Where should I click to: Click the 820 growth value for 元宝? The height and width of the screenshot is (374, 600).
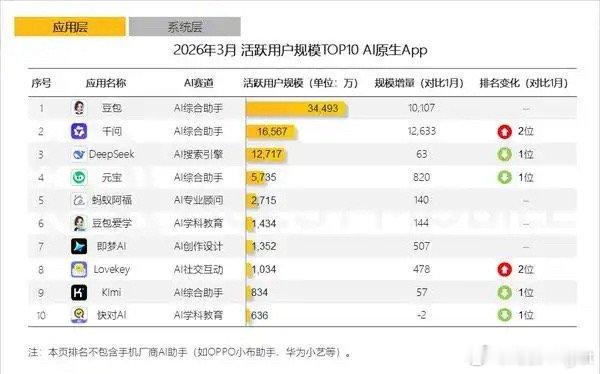click(421, 177)
